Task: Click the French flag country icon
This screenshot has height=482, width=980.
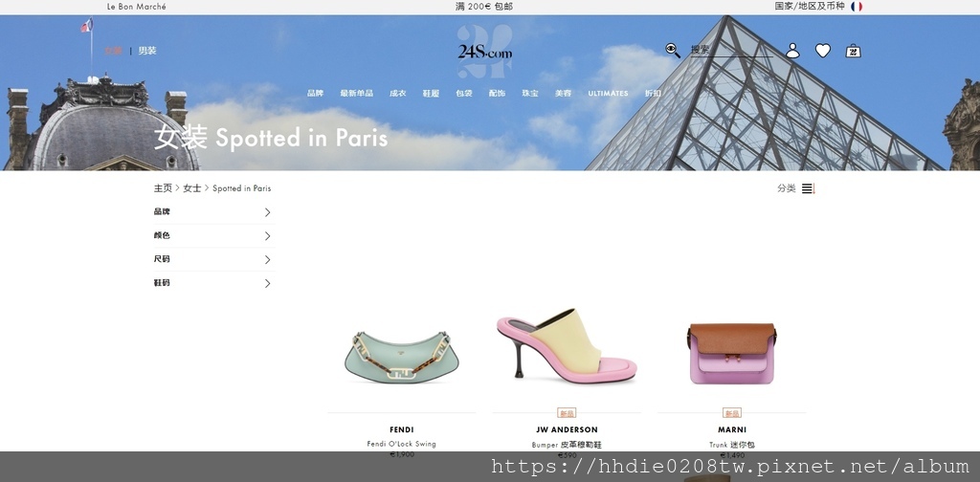Action: pos(857,7)
